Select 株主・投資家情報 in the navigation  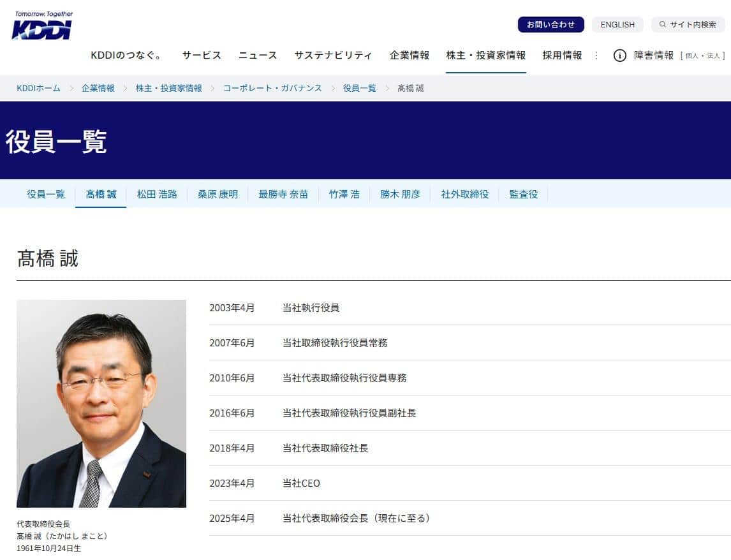tap(487, 55)
